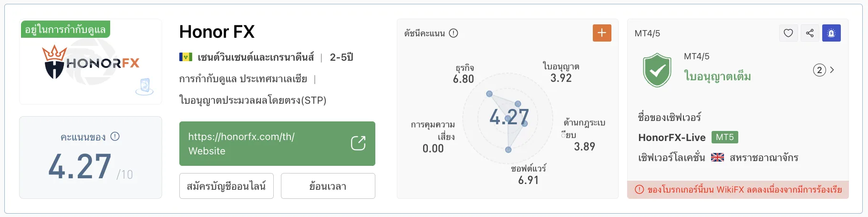Click the MT5 green tag

(x=725, y=137)
